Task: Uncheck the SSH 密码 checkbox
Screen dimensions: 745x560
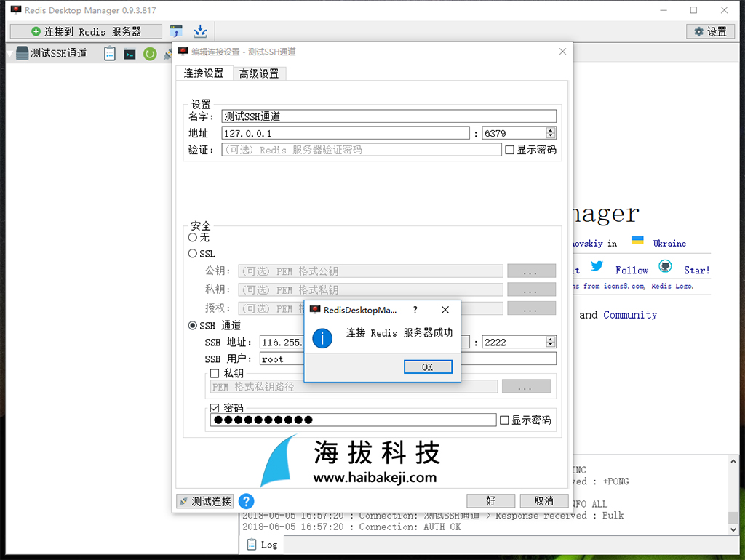Action: (x=215, y=408)
